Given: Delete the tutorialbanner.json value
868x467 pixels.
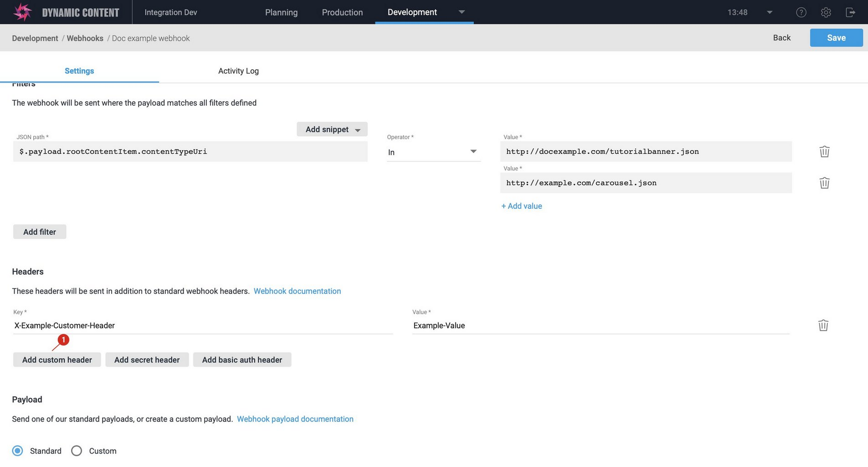Looking at the screenshot, I should click(824, 152).
